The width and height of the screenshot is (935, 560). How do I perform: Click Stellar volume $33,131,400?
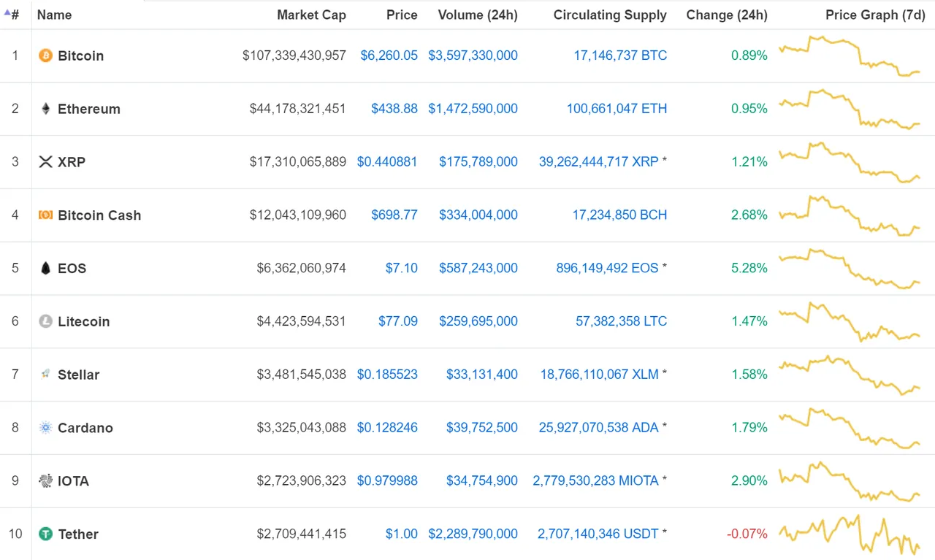tap(482, 375)
